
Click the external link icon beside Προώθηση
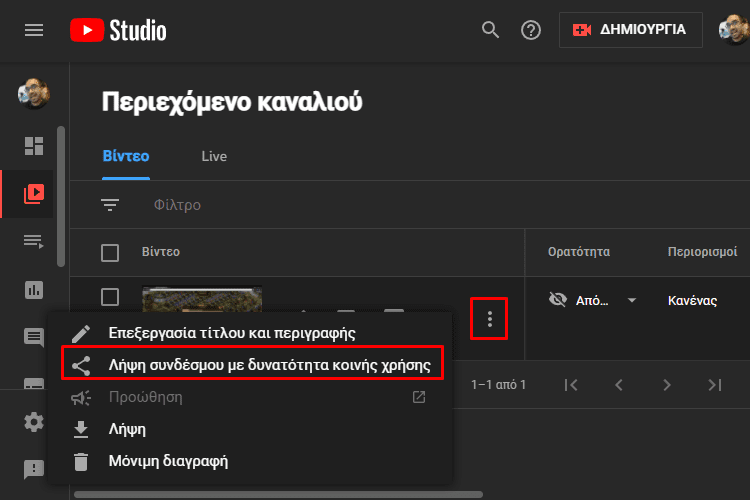[419, 397]
